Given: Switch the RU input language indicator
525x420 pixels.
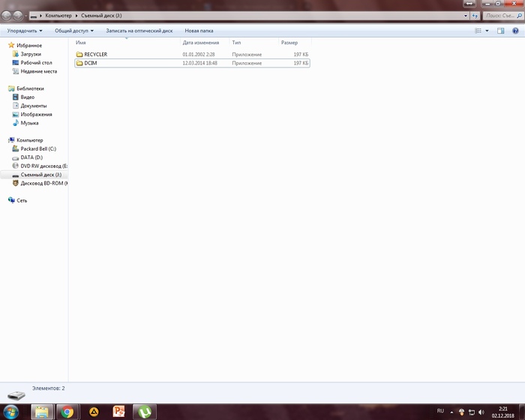Looking at the screenshot, I should [x=440, y=411].
